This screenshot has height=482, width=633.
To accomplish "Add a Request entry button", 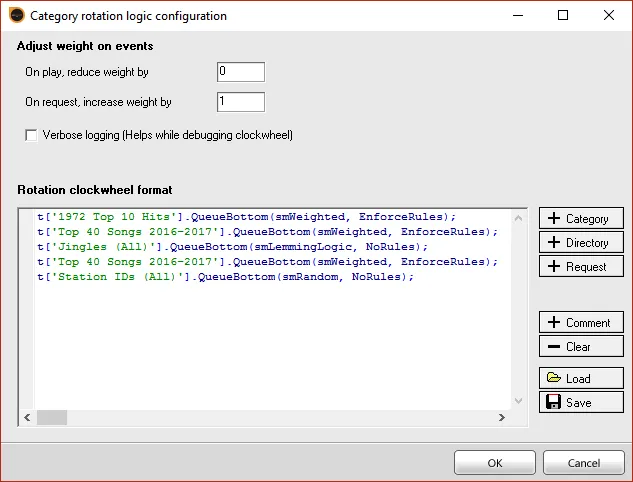I will point(581,266).
